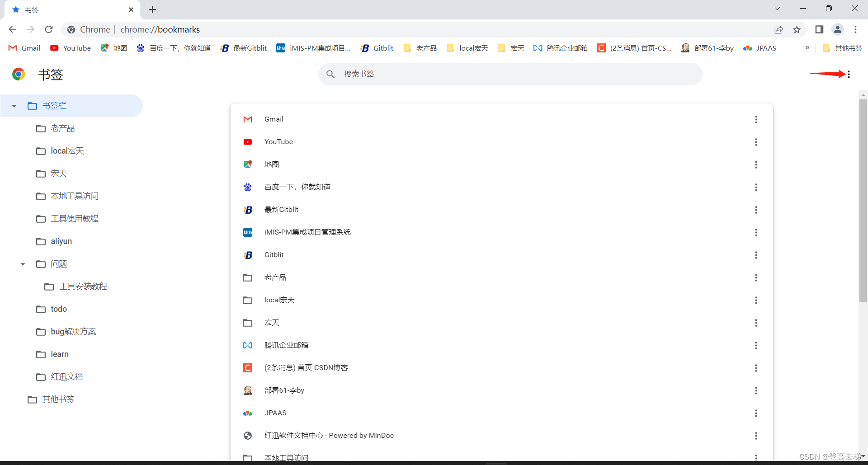Screen dimensions: 868x465
Task: Open more actions for YouTube bookmark row
Action: pos(756,142)
